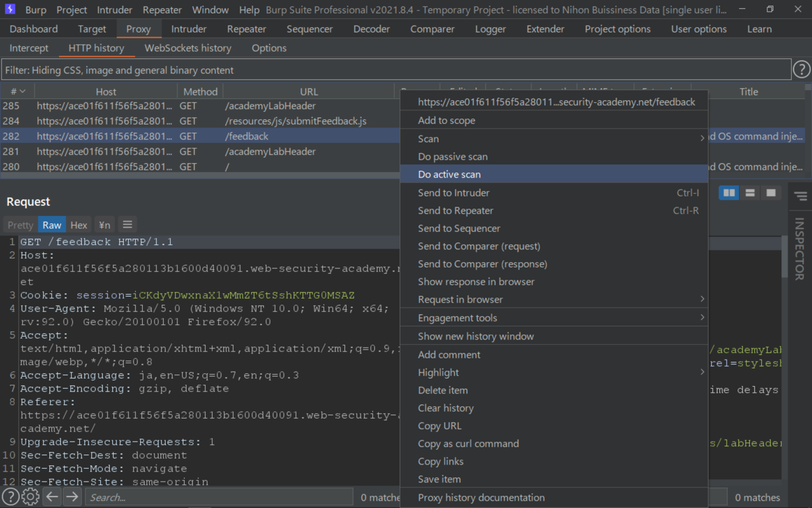Viewport: 812px width, 508px height.
Task: Select Add to scope menu entry
Action: click(554, 121)
